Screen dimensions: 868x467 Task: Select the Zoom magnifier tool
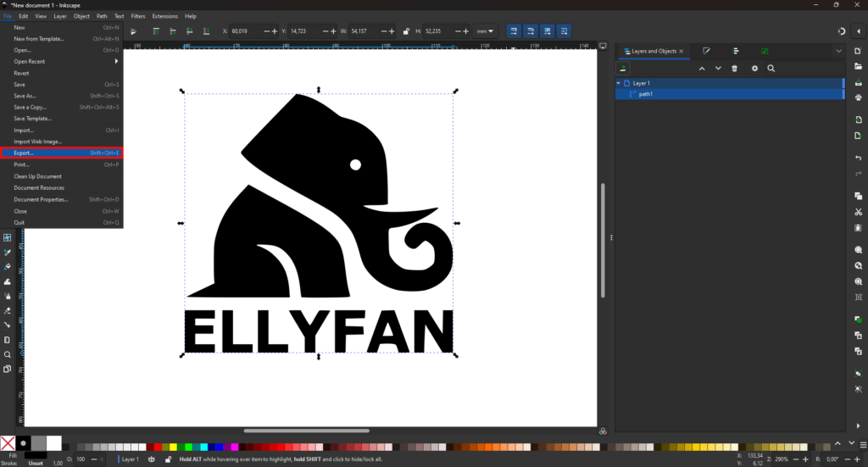(x=7, y=354)
